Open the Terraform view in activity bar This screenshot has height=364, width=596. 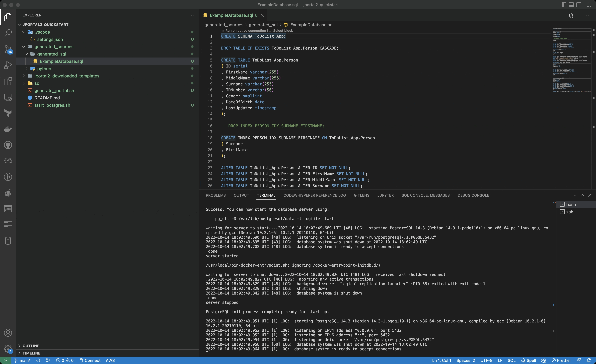tap(8, 113)
